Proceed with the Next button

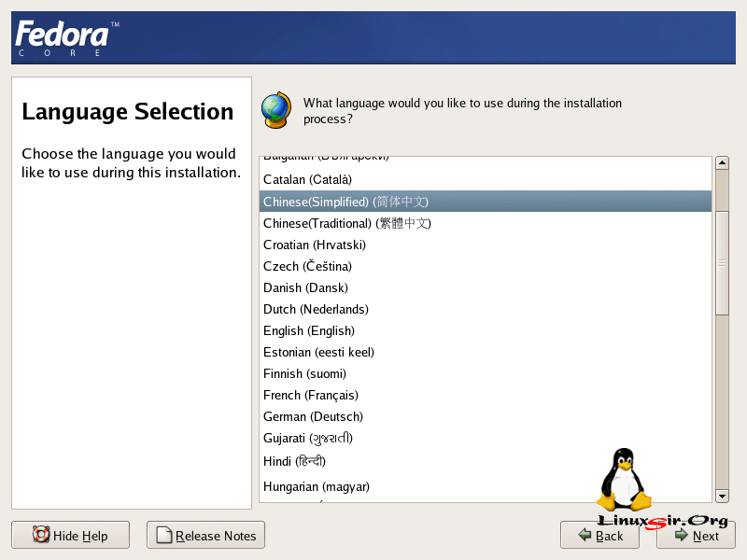(x=696, y=535)
